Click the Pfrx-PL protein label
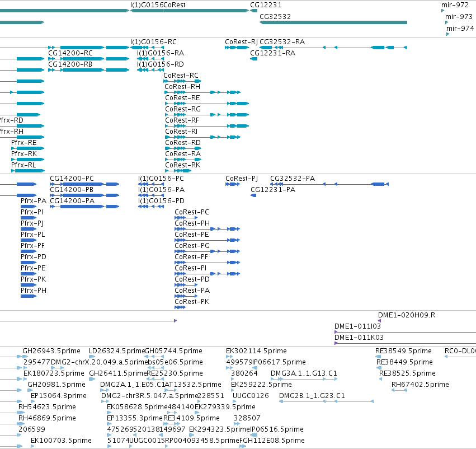 point(32,235)
